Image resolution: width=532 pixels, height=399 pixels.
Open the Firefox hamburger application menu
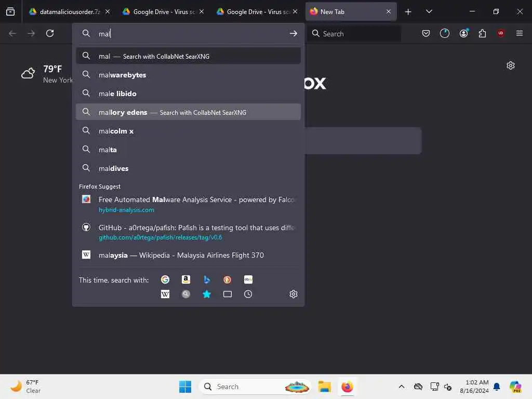520,33
